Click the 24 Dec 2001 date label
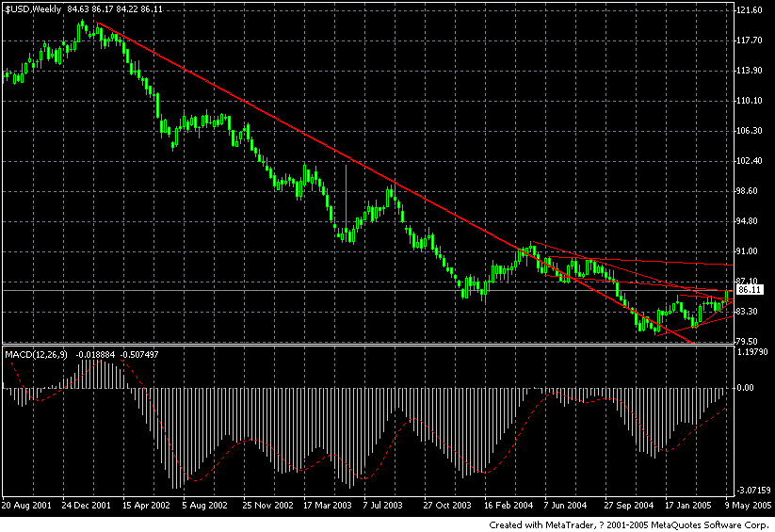 pyautogui.click(x=86, y=506)
